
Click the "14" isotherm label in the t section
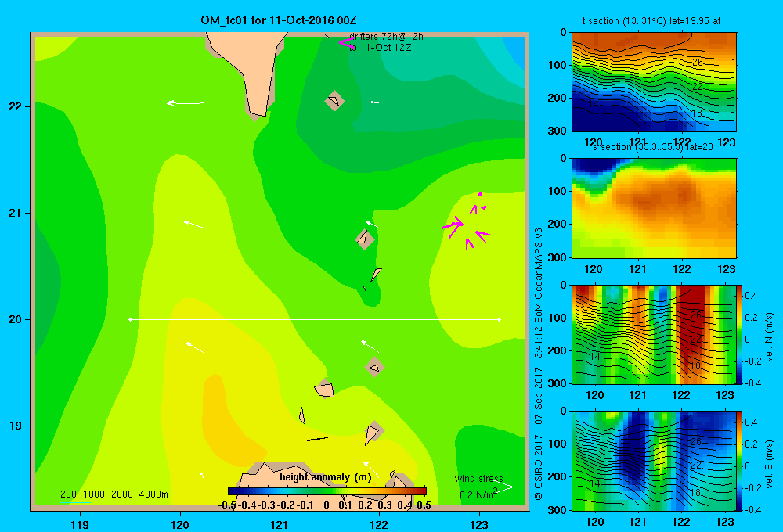click(594, 104)
